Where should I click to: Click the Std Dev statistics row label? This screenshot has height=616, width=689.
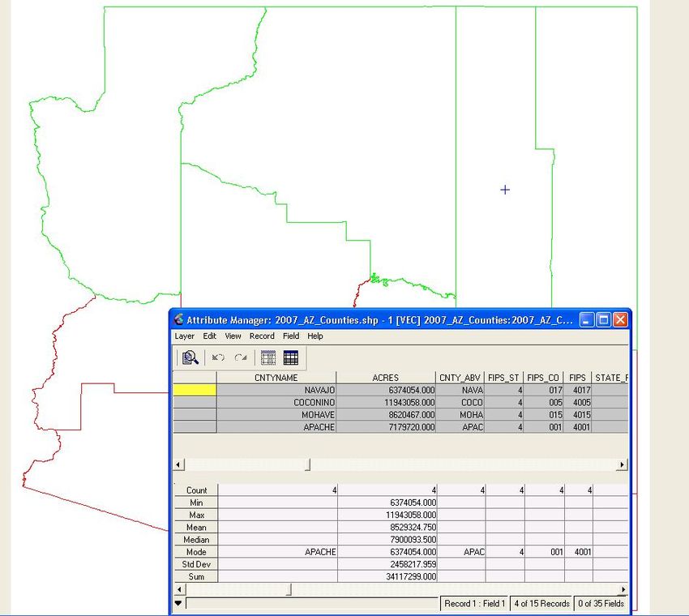[196, 564]
